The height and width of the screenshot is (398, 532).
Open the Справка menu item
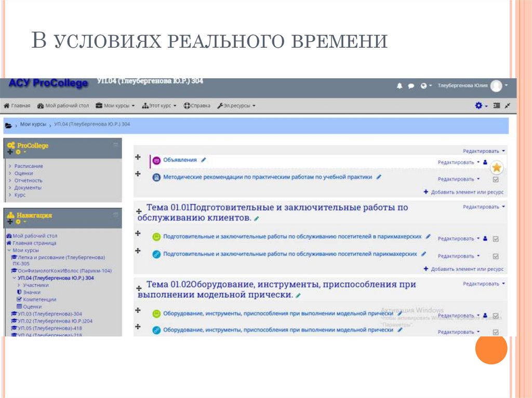pyautogui.click(x=197, y=106)
